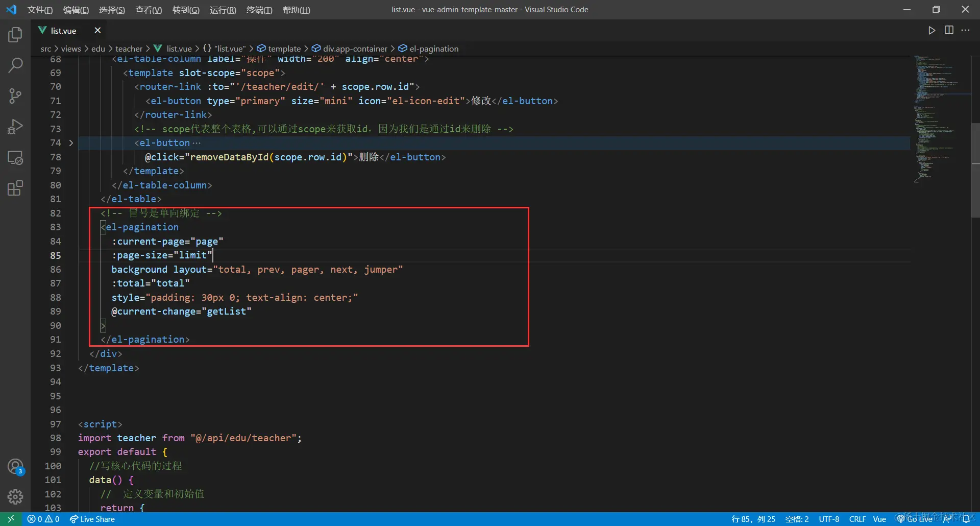Image resolution: width=980 pixels, height=526 pixels.
Task: Open the 终端(T) menu
Action: pos(259,10)
